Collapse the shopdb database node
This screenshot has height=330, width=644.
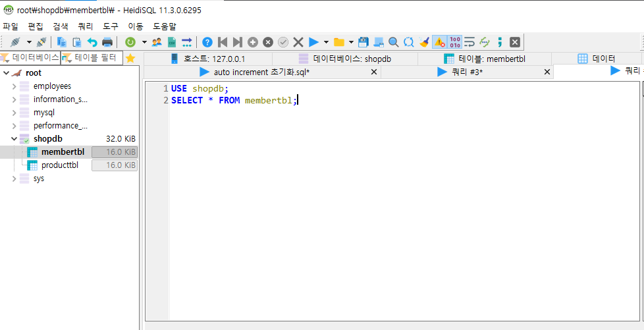14,139
